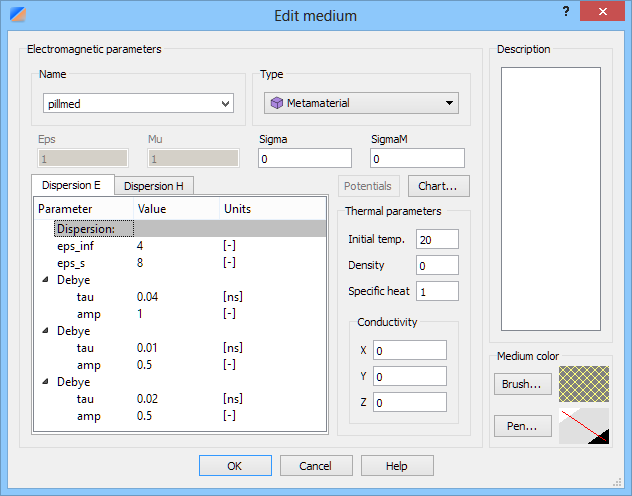
Task: Click the Initial temp. input field
Action: (438, 239)
